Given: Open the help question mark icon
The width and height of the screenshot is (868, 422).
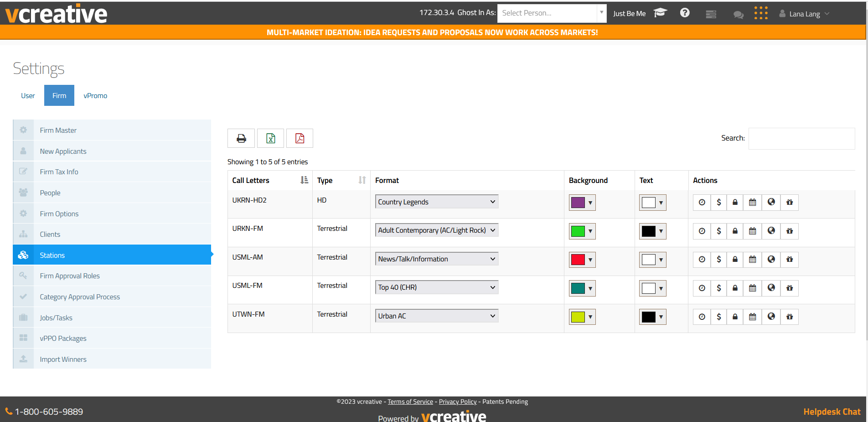Looking at the screenshot, I should (684, 13).
